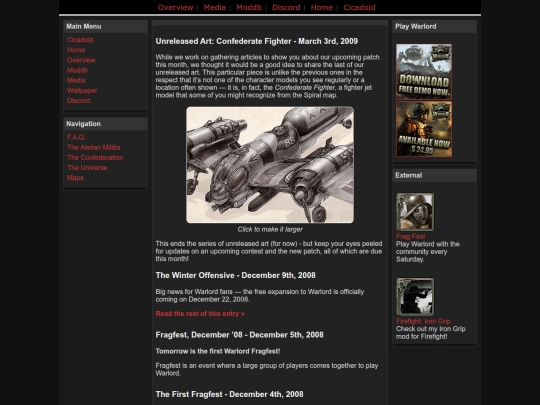Screen dimensions: 540x405
Task: Open Media in the top navigation bar
Action: click(x=215, y=7)
